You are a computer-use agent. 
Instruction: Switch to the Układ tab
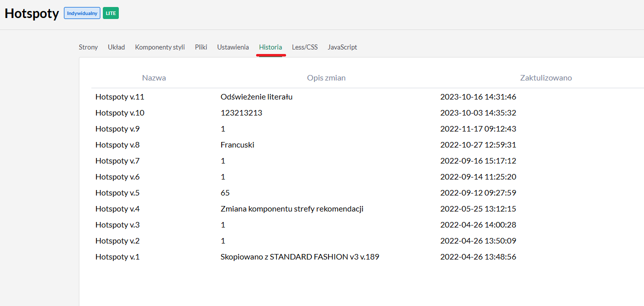tap(116, 47)
